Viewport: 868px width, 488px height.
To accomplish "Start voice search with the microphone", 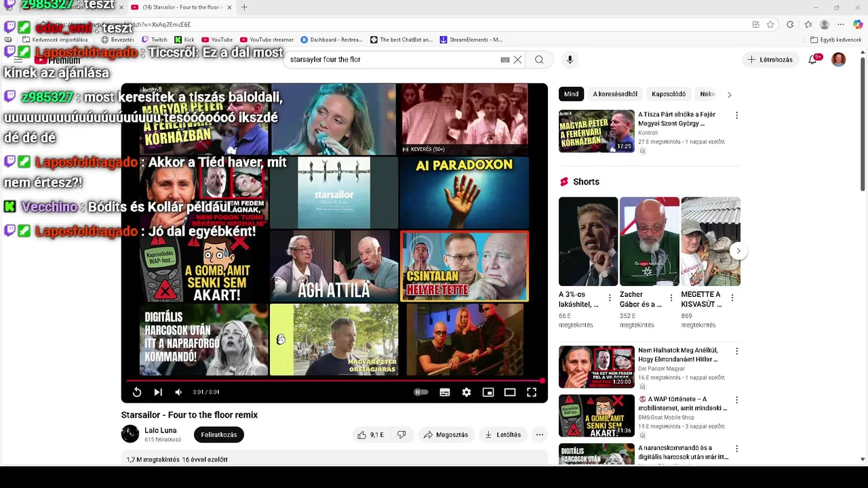I will click(570, 60).
